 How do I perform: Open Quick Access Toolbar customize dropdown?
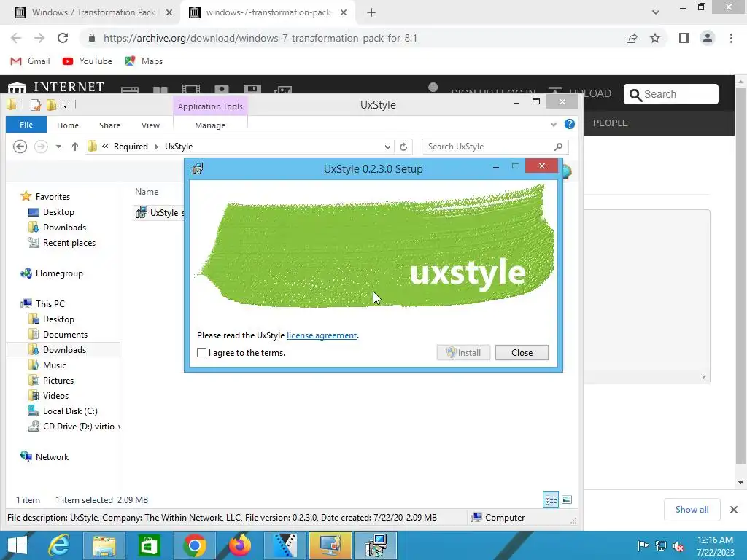coord(65,105)
